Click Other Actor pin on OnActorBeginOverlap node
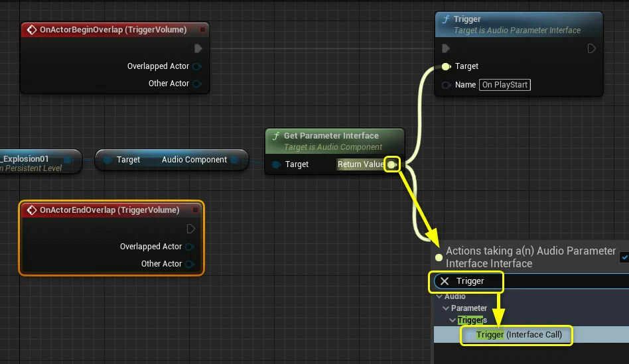Viewport: 629px width, 364px height. click(197, 84)
